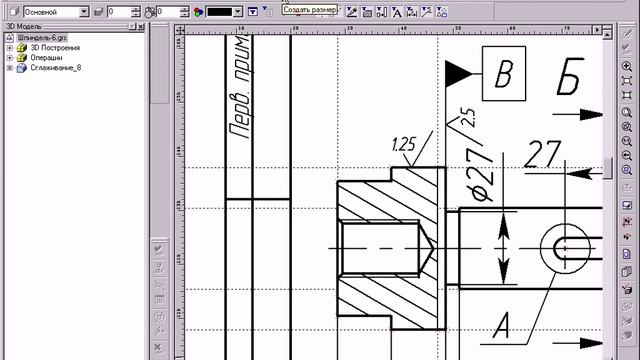Click the RGB color circles icon

(x=198, y=12)
